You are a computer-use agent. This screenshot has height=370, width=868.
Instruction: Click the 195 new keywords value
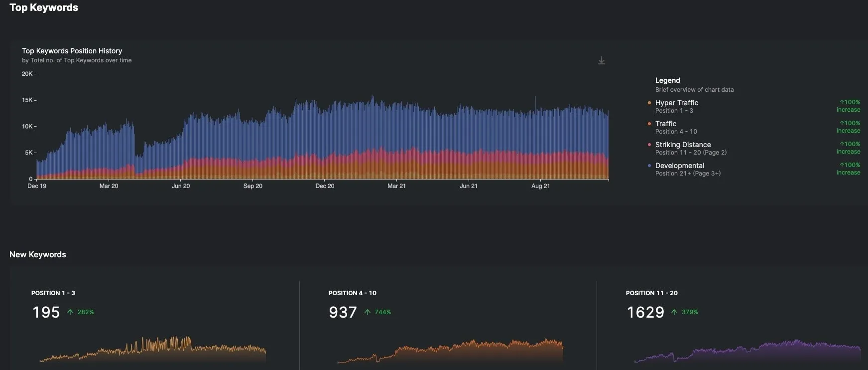[x=46, y=312]
